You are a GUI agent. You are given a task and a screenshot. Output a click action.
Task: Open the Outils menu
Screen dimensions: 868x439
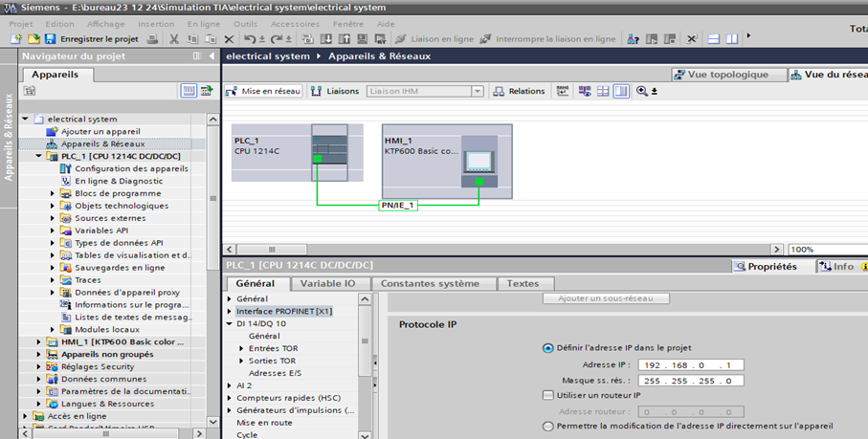pos(245,24)
